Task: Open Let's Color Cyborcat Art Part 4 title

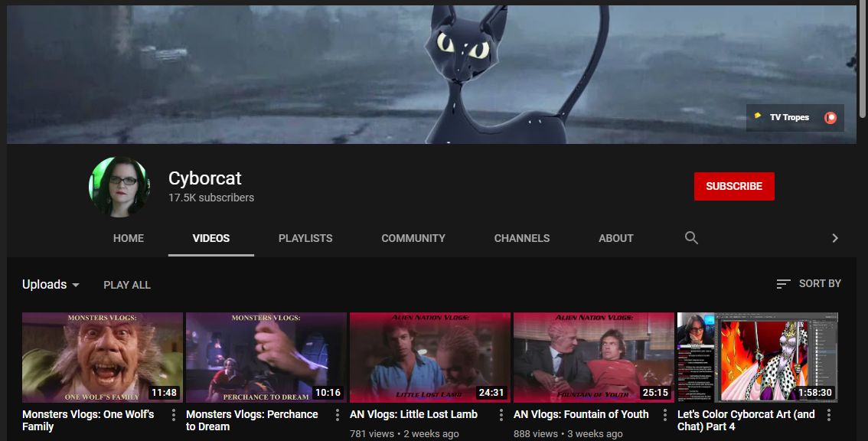Action: (746, 420)
